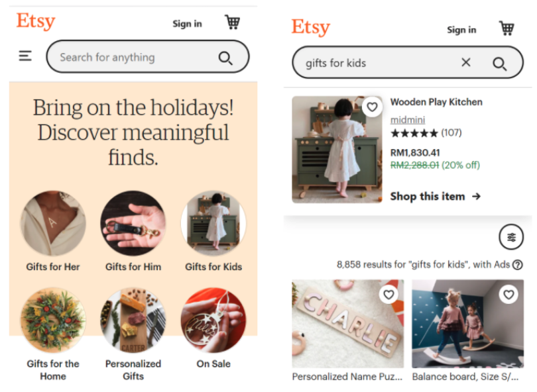Clear the 'gifts for kids' search text

[x=466, y=63]
